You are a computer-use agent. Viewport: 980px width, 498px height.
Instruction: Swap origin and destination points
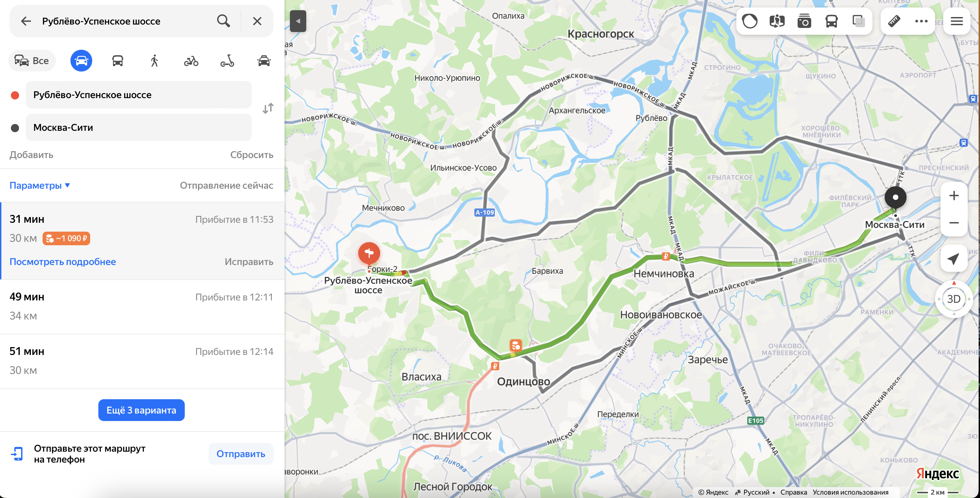(x=268, y=109)
